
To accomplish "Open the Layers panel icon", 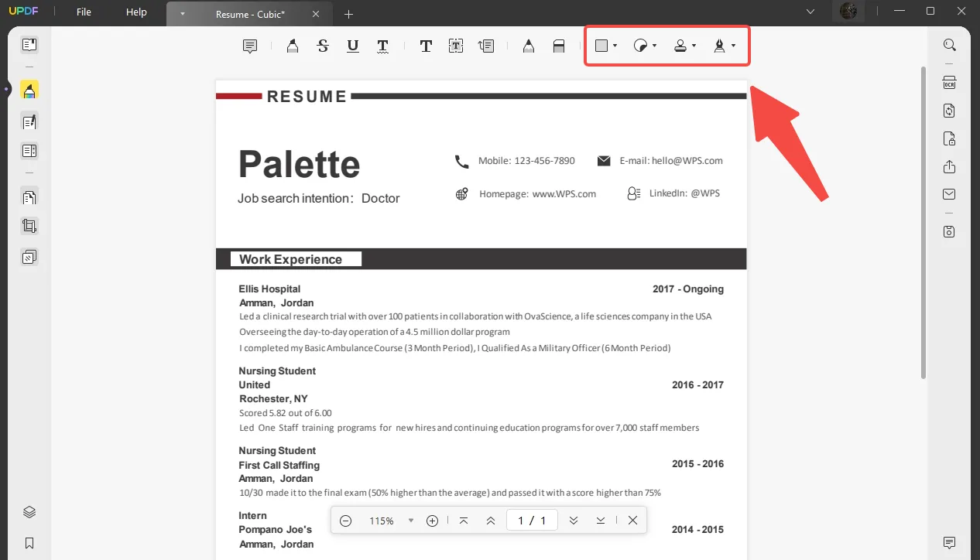I will [x=29, y=512].
